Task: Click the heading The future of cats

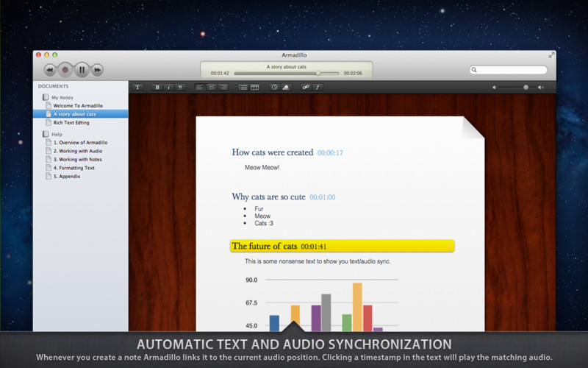Action: point(265,247)
